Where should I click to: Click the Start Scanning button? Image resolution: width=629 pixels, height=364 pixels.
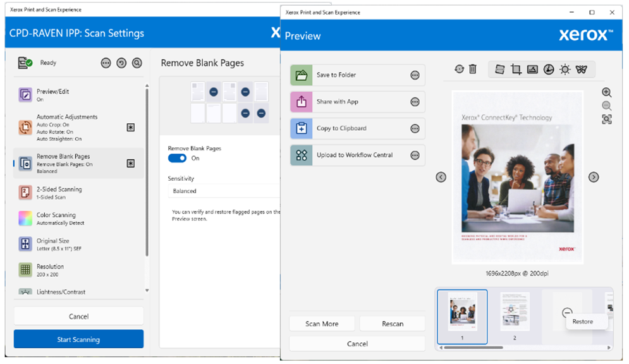pyautogui.click(x=78, y=339)
